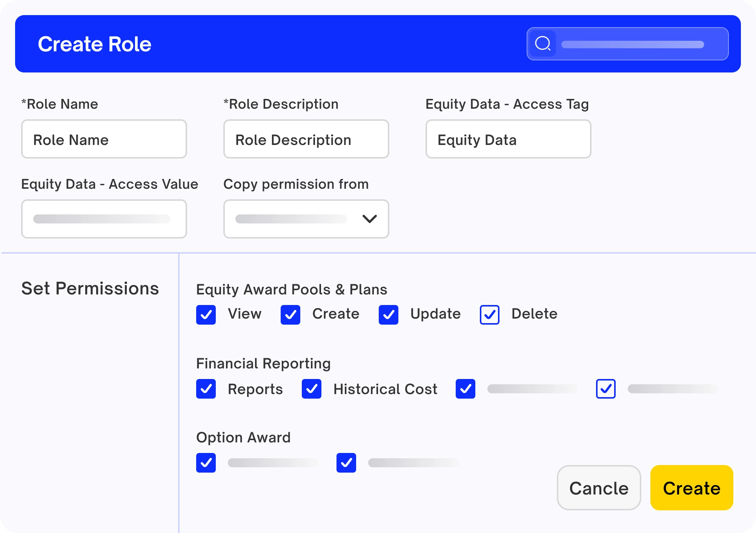756x533 pixels.
Task: Select the Equity Data Access Value field
Action: click(104, 219)
